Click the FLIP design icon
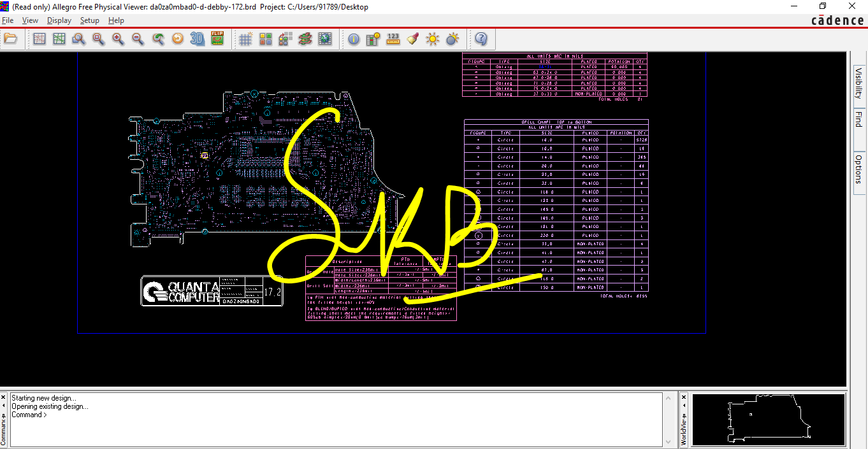 pos(217,39)
